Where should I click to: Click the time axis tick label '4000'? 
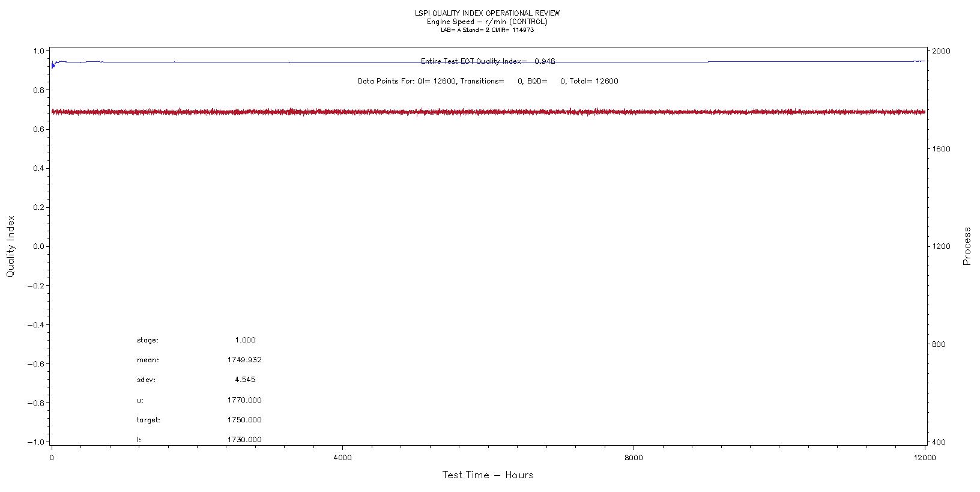[x=342, y=458]
